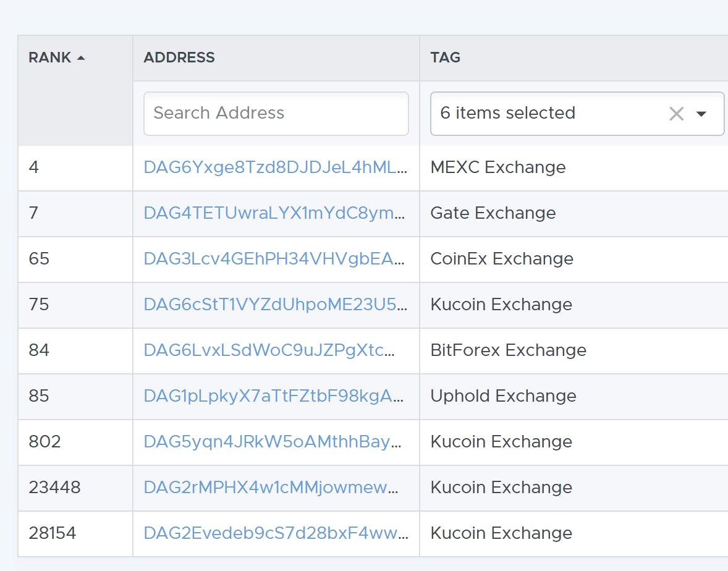Click rank value 23448
Viewport: 728px width, 571px height.
[55, 488]
